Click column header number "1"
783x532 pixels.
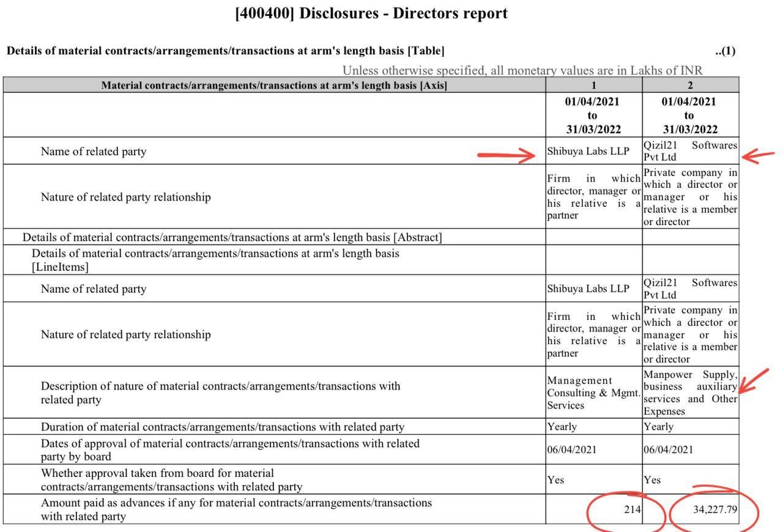click(593, 85)
